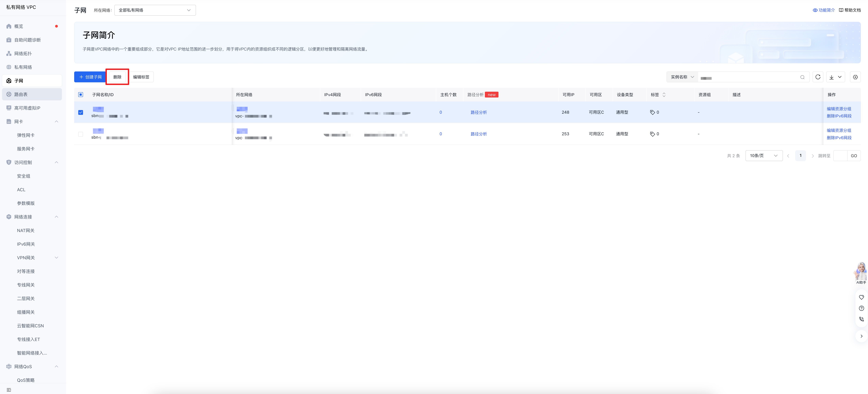
Task: Click the previous page arrow
Action: pyautogui.click(x=788, y=156)
